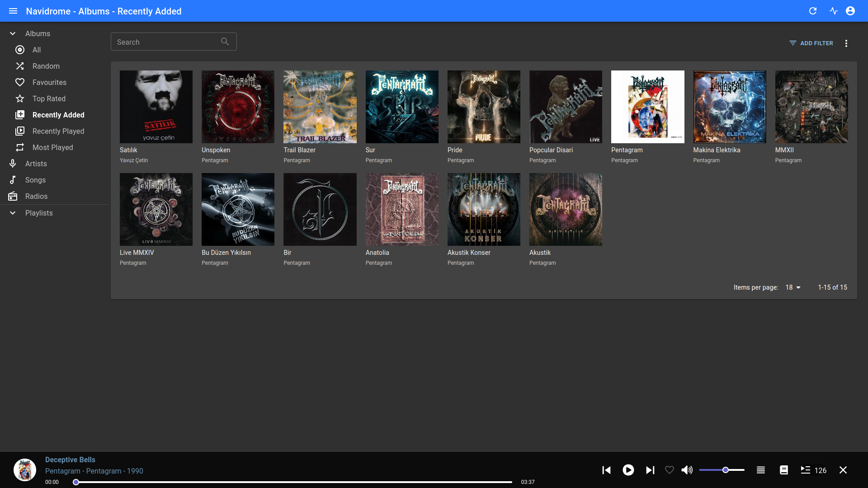Open the Akustik album cover
The image size is (868, 488).
[x=566, y=209]
